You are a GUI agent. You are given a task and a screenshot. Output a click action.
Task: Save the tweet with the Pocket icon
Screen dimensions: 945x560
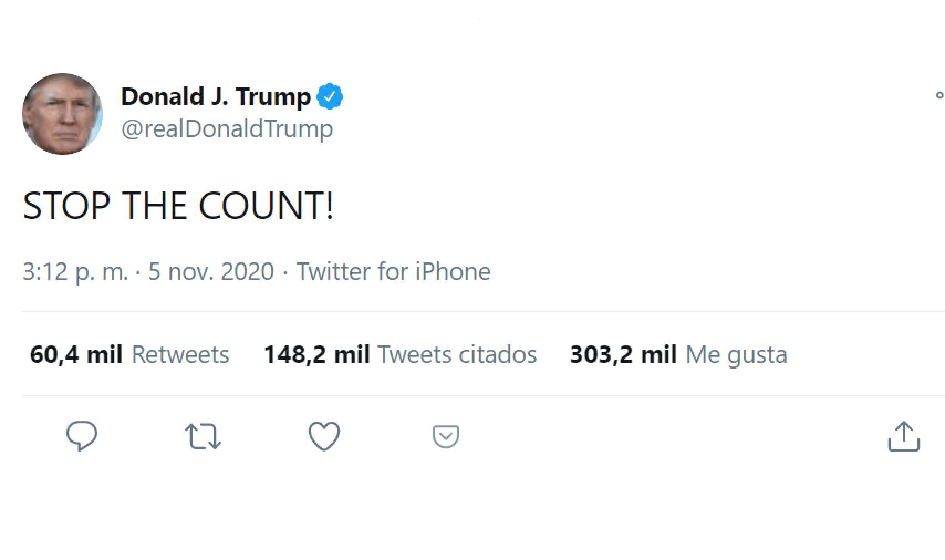click(x=445, y=436)
